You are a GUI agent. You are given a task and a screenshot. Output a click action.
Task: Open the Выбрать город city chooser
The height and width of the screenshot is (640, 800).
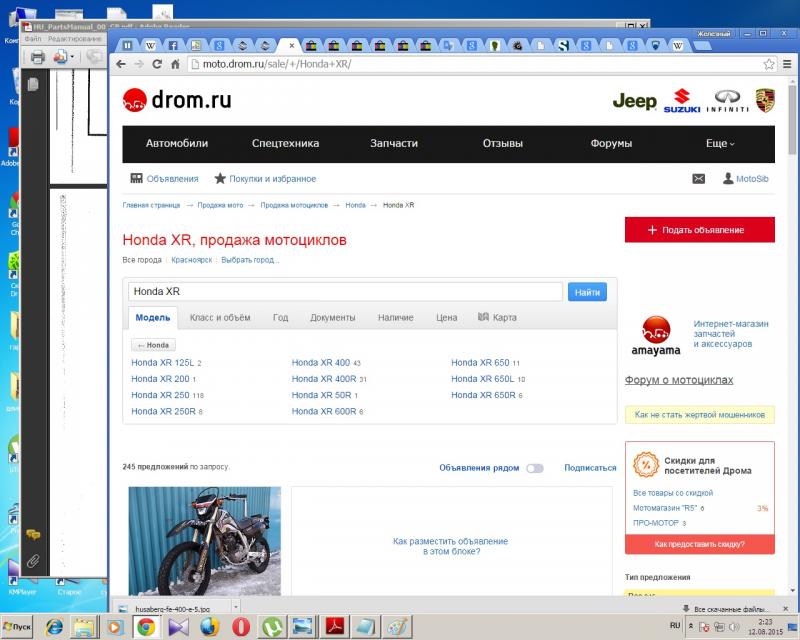250,260
